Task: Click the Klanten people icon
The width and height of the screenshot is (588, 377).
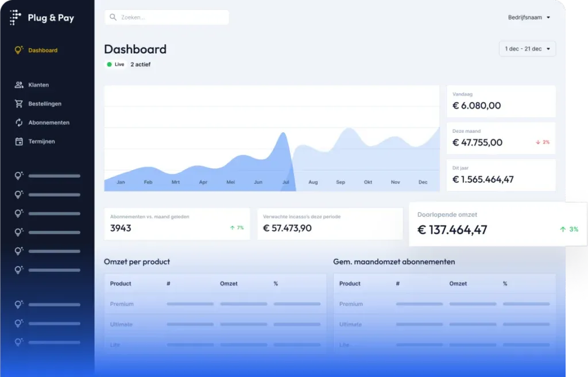Action: pos(19,85)
